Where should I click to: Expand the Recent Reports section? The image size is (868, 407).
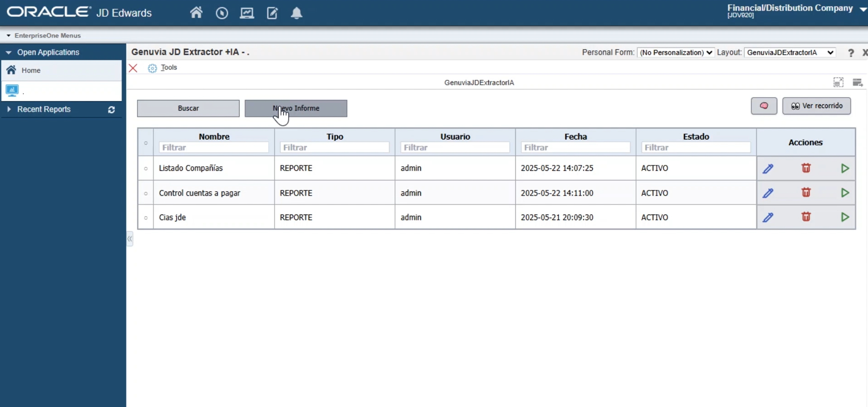(x=9, y=109)
